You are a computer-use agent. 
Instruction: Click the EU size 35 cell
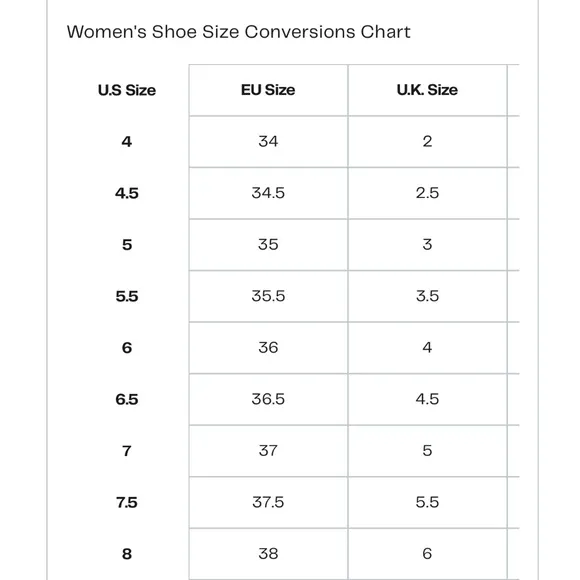point(268,245)
